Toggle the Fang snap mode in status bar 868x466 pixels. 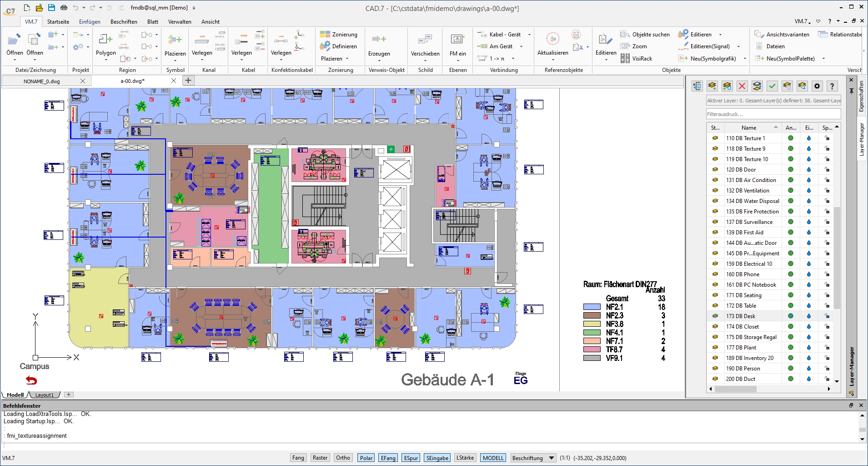298,458
